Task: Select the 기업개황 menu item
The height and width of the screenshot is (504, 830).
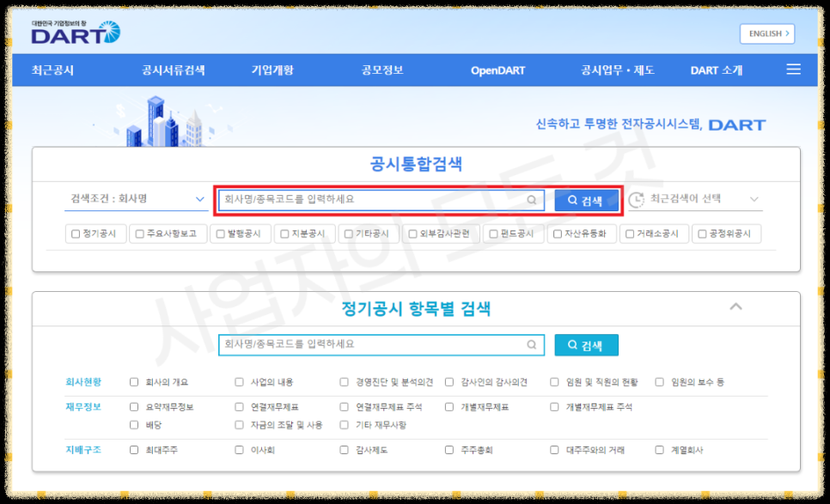Action: [x=273, y=70]
